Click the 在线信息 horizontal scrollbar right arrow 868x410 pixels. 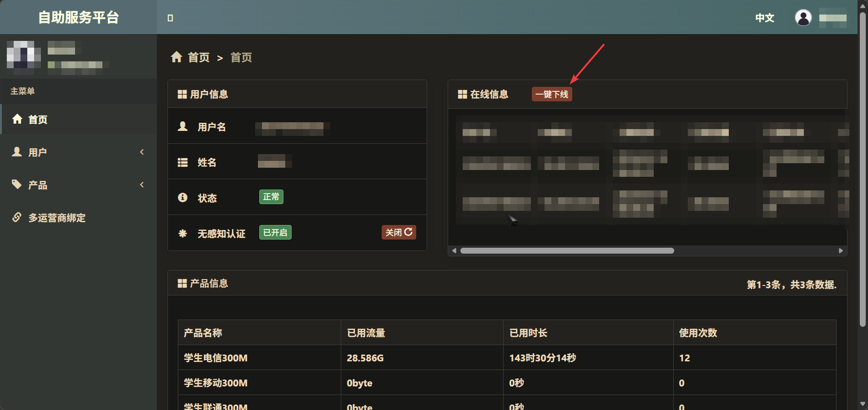841,251
